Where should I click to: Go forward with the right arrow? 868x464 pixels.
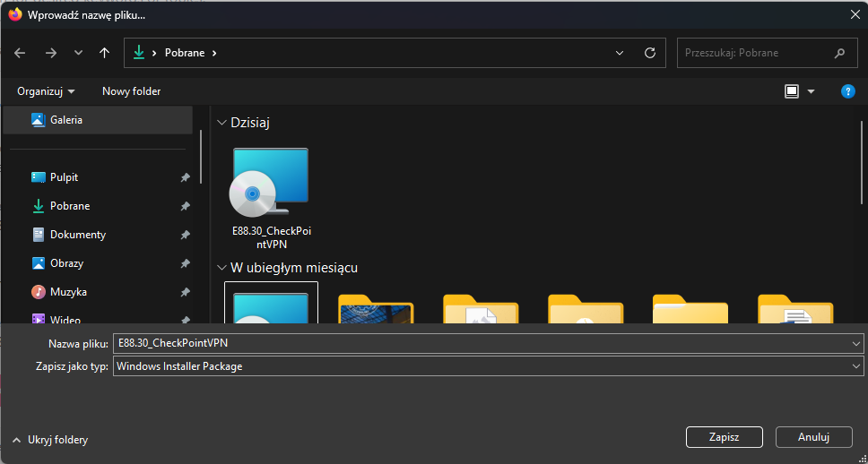(x=51, y=53)
